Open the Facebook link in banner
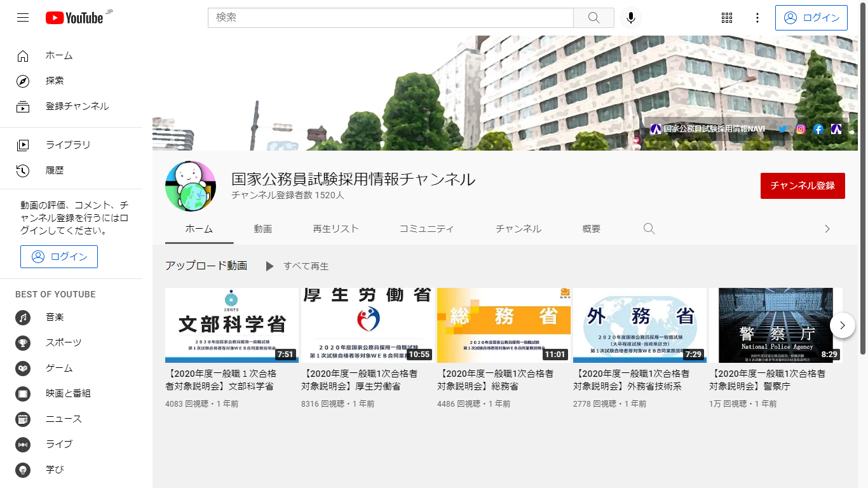The image size is (868, 488). pyautogui.click(x=818, y=129)
